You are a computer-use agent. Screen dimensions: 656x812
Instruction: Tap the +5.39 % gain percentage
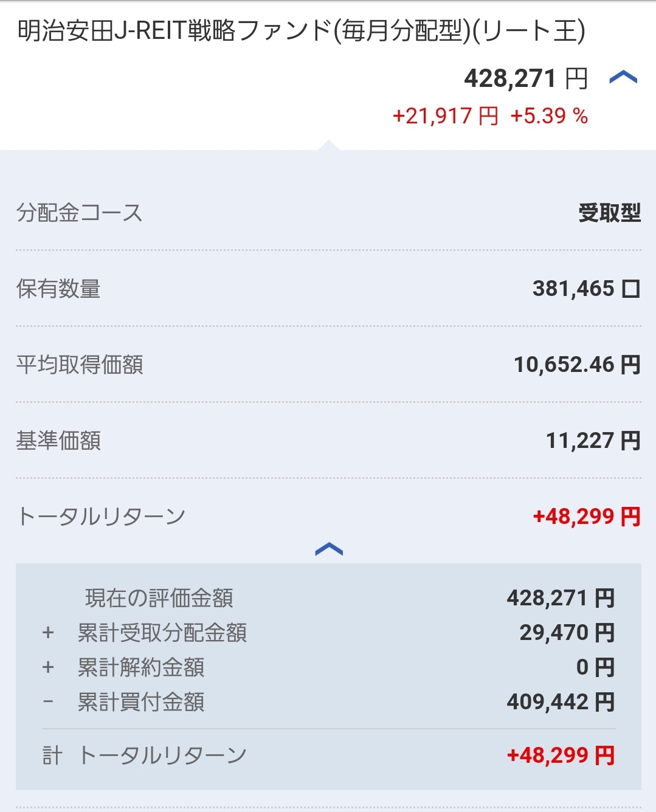[x=549, y=116]
